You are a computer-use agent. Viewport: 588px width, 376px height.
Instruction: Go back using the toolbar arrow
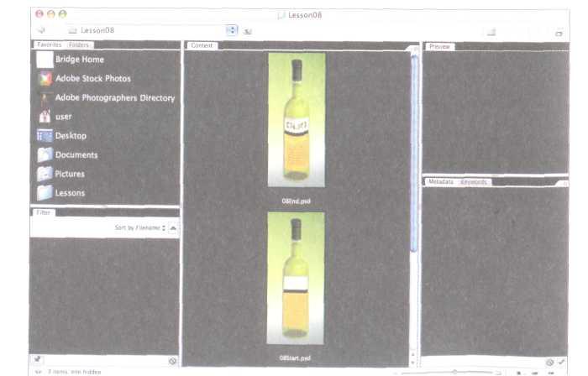(41, 30)
